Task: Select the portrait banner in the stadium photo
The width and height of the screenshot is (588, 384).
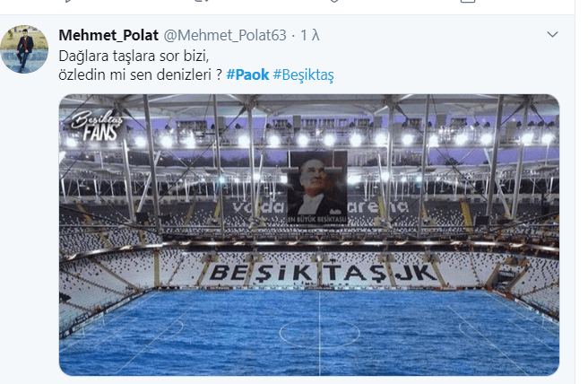Action: coord(317,187)
